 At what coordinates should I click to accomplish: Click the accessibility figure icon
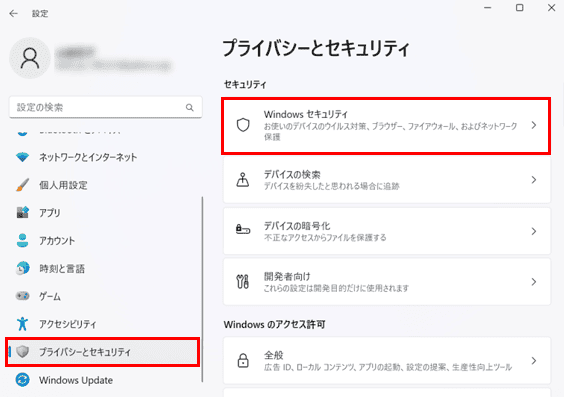pyautogui.click(x=23, y=324)
